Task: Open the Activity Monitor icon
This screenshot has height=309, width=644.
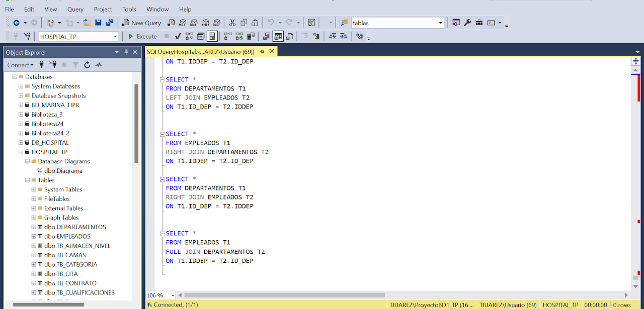Action: coord(311,23)
